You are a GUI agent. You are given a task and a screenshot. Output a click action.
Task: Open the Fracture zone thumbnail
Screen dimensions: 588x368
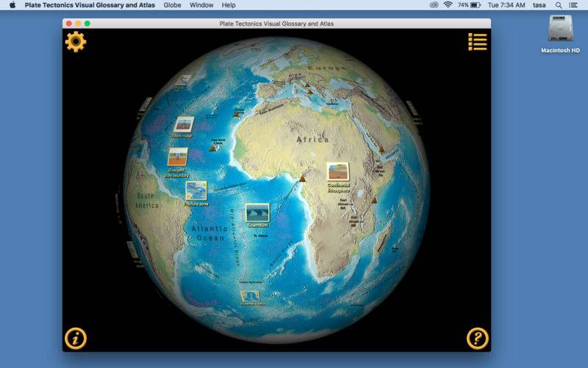(x=196, y=191)
